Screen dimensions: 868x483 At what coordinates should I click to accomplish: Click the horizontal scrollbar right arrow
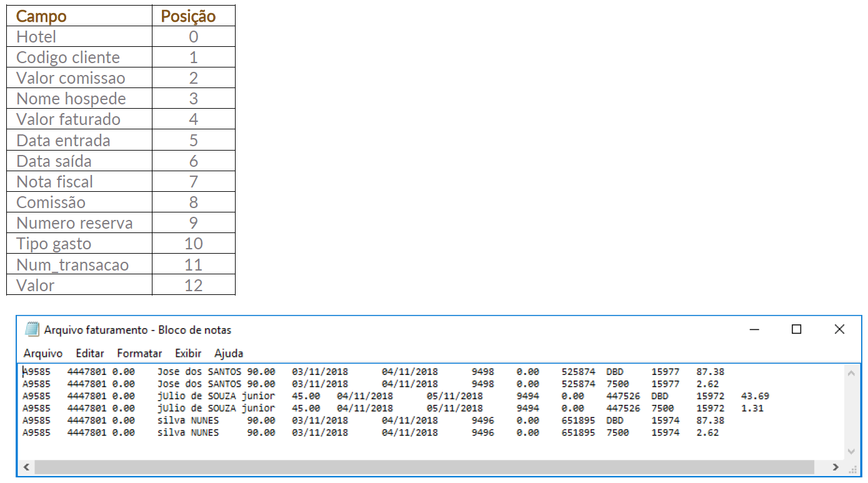click(x=836, y=467)
